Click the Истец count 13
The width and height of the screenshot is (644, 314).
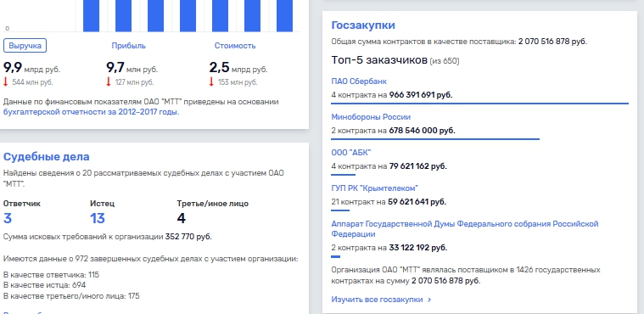(x=98, y=218)
